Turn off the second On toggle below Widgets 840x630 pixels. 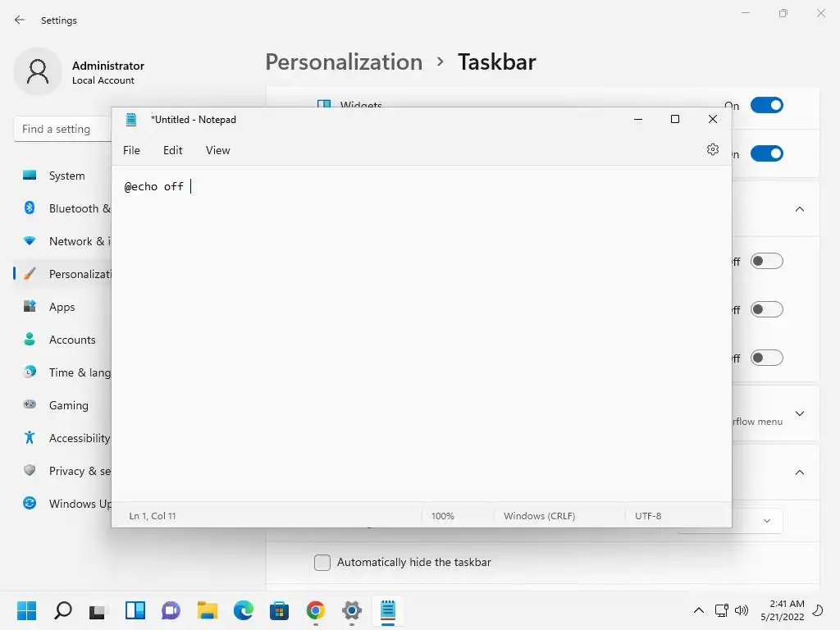[x=767, y=153]
